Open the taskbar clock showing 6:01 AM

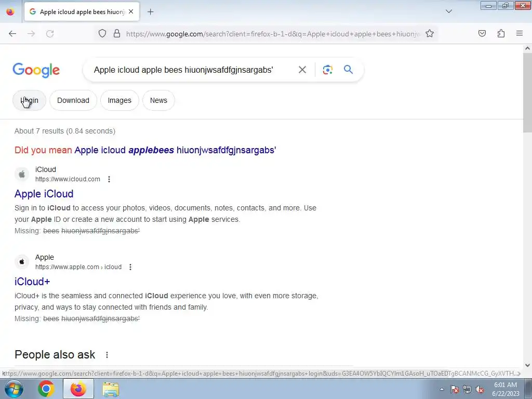tap(506, 389)
